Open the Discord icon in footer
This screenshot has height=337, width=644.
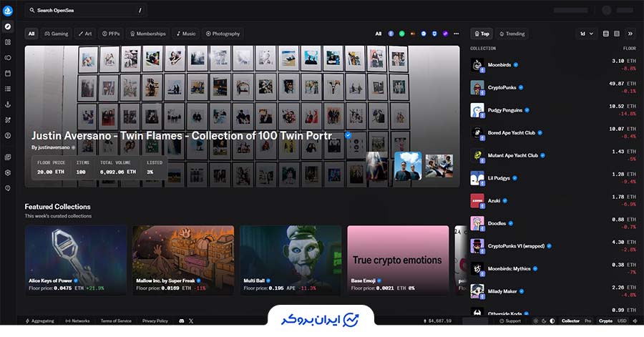pos(182,321)
